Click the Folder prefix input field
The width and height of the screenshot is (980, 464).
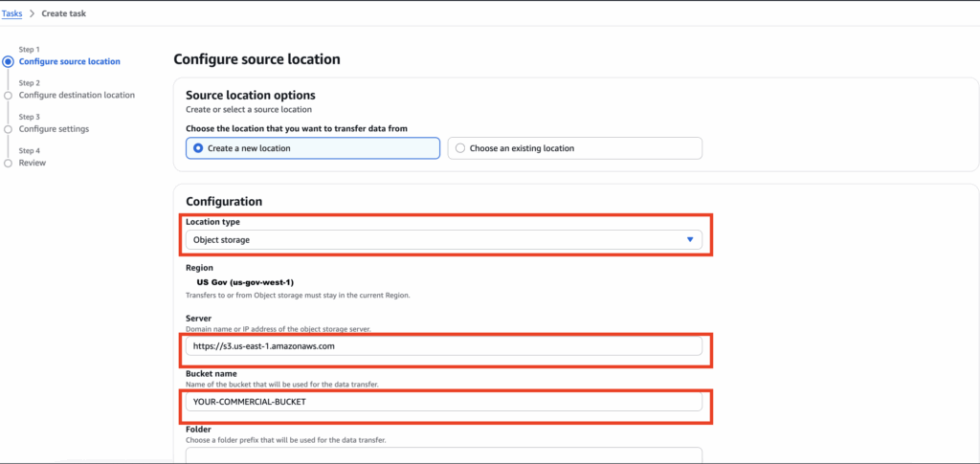(x=442, y=455)
